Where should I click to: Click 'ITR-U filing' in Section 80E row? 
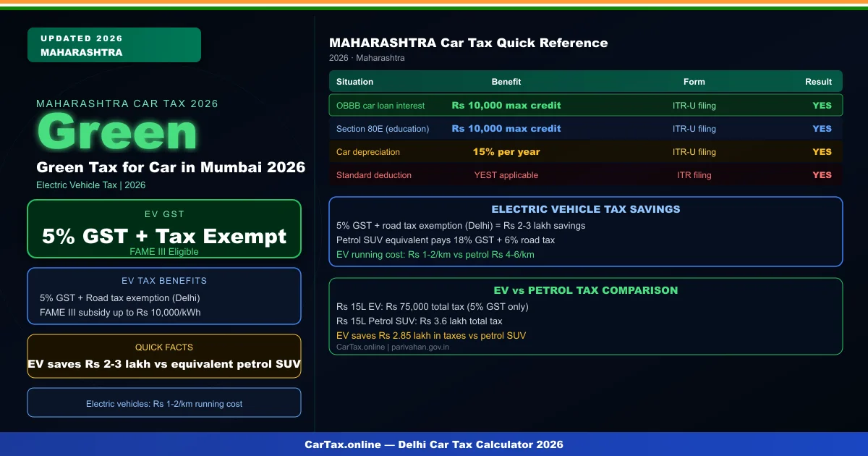point(694,129)
